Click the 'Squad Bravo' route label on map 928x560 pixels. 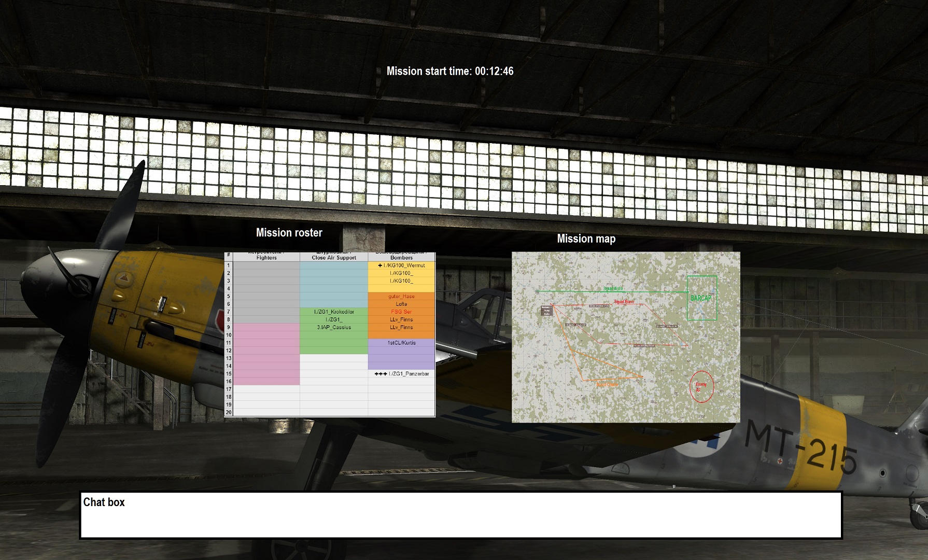[624, 302]
